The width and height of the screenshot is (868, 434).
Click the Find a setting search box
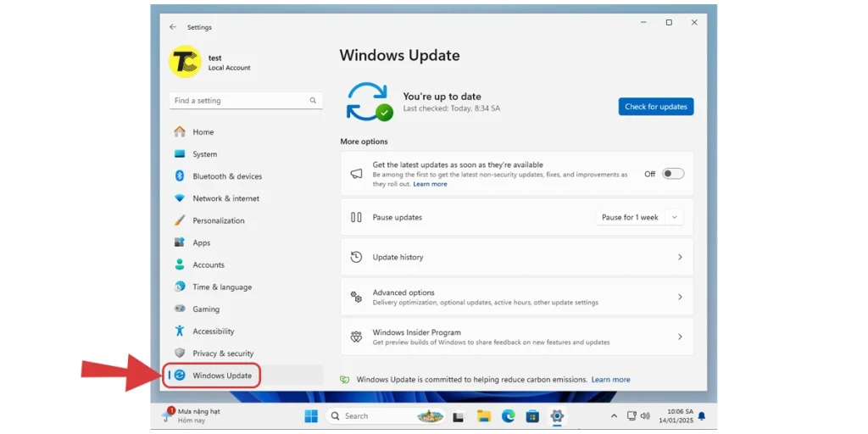point(240,101)
